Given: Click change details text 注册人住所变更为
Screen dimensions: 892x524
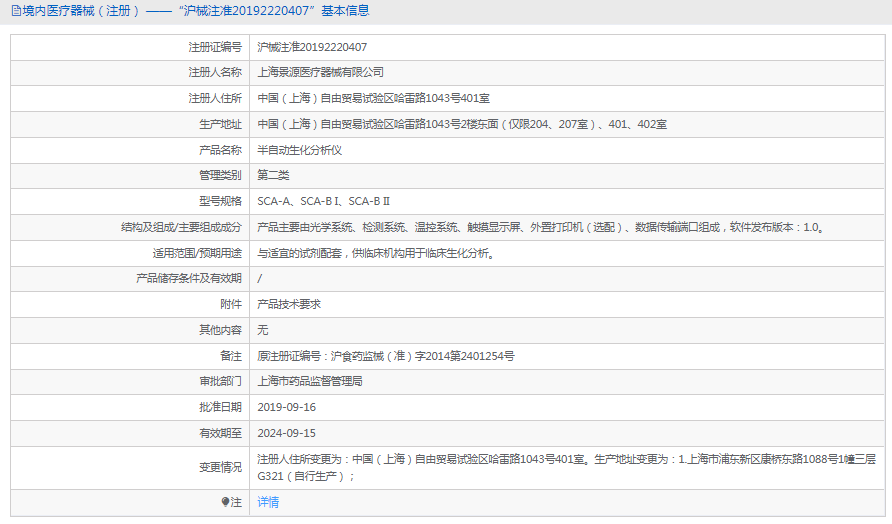Looking at the screenshot, I should [567, 468].
